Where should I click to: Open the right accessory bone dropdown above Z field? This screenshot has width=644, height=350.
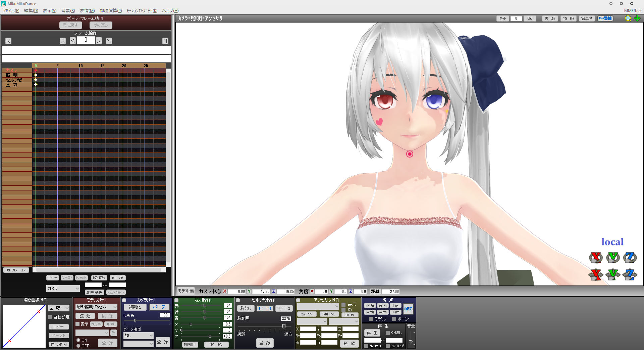[x=344, y=321]
